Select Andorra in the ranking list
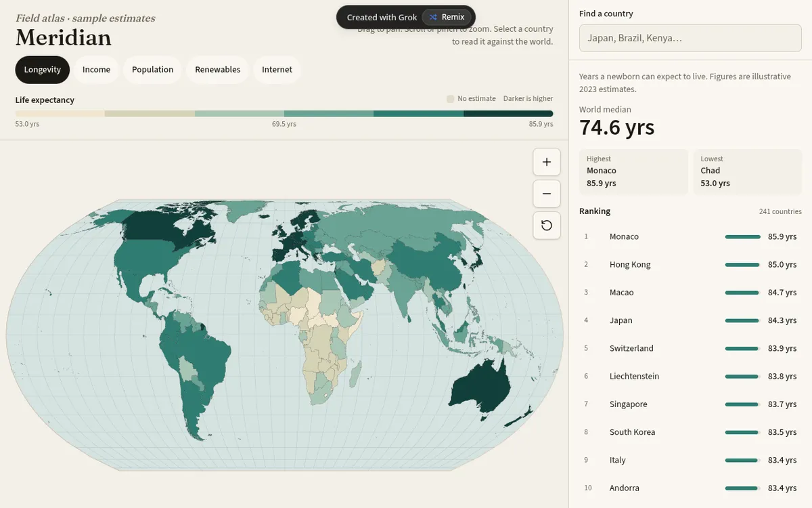Viewport: 812px width, 508px height. pos(690,488)
